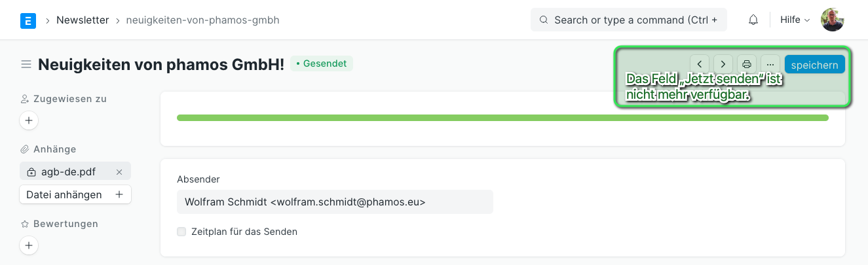Open the user avatar menu
The width and height of the screenshot is (868, 265).
[833, 20]
